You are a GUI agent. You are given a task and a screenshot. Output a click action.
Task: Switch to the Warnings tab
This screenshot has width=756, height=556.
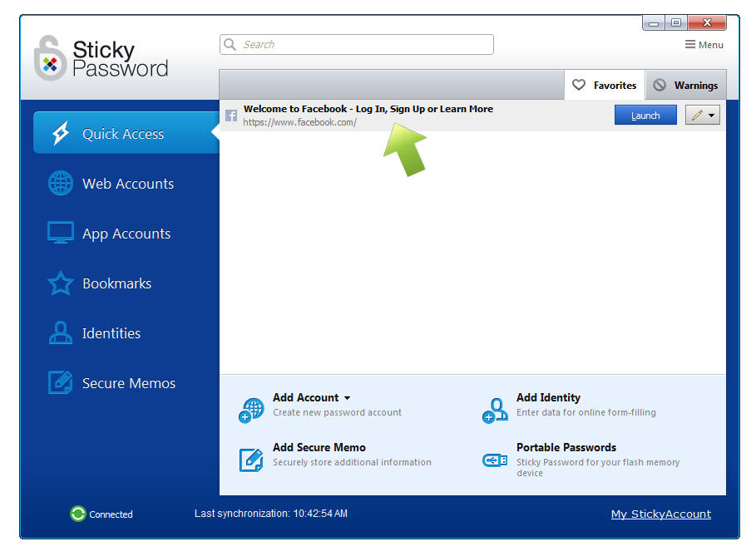[685, 85]
